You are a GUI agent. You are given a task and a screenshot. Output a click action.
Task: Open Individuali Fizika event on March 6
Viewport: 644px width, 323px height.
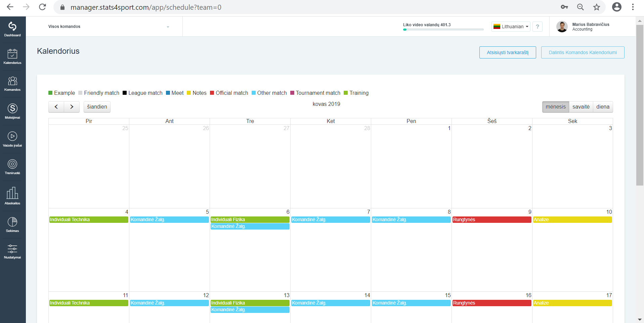(x=250, y=219)
